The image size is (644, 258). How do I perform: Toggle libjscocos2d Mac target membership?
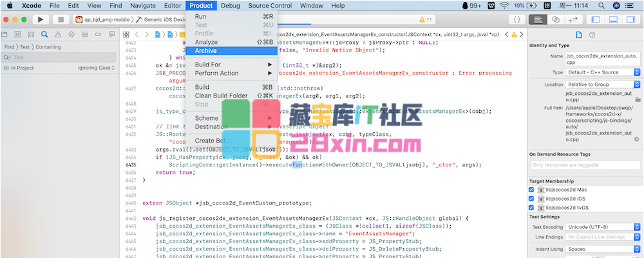tap(531, 190)
